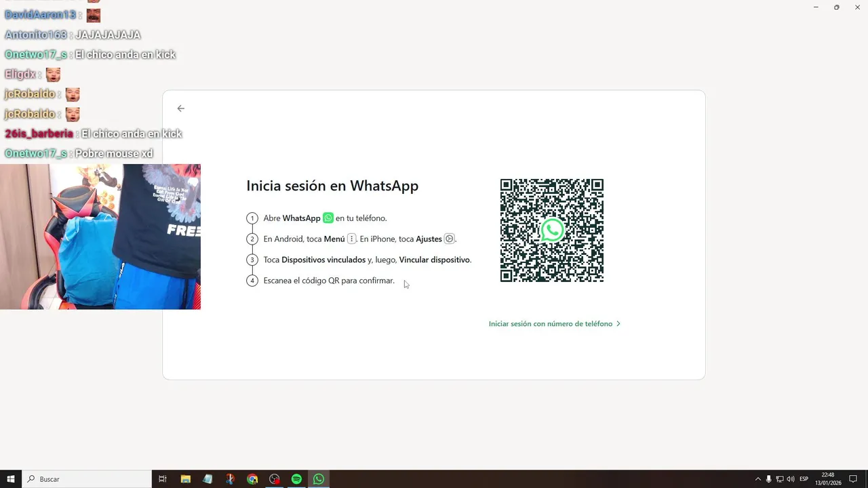Image resolution: width=868 pixels, height=488 pixels.
Task: Click the WhatsApp QR code
Action: pyautogui.click(x=552, y=230)
